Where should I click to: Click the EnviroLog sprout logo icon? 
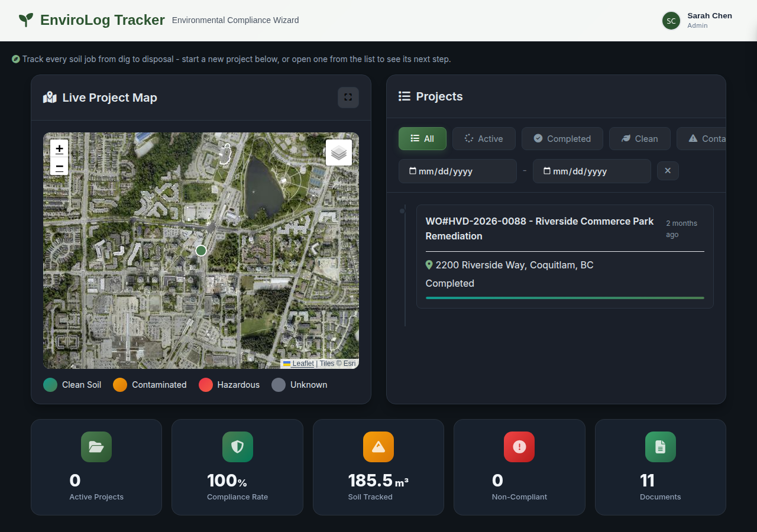pyautogui.click(x=26, y=20)
